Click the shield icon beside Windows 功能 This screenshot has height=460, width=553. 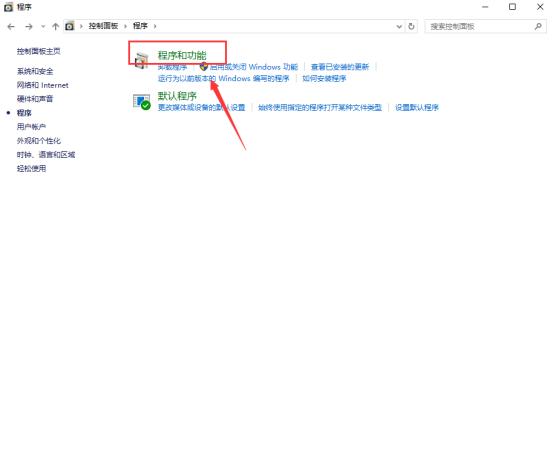[203, 66]
